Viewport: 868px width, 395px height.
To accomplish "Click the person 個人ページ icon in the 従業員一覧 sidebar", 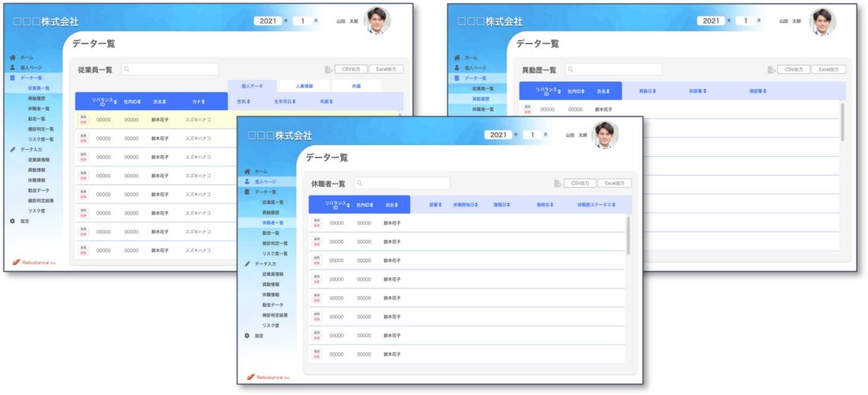I will (x=12, y=68).
